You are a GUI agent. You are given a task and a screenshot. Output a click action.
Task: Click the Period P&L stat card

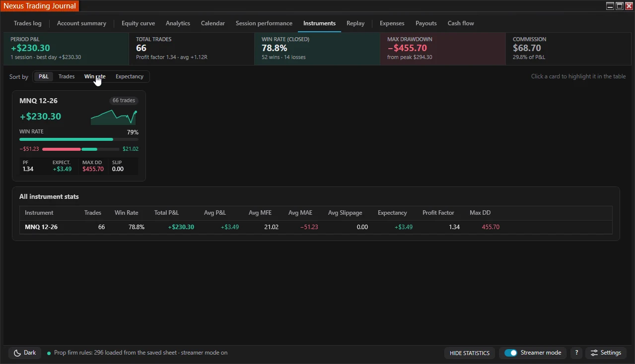point(66,49)
